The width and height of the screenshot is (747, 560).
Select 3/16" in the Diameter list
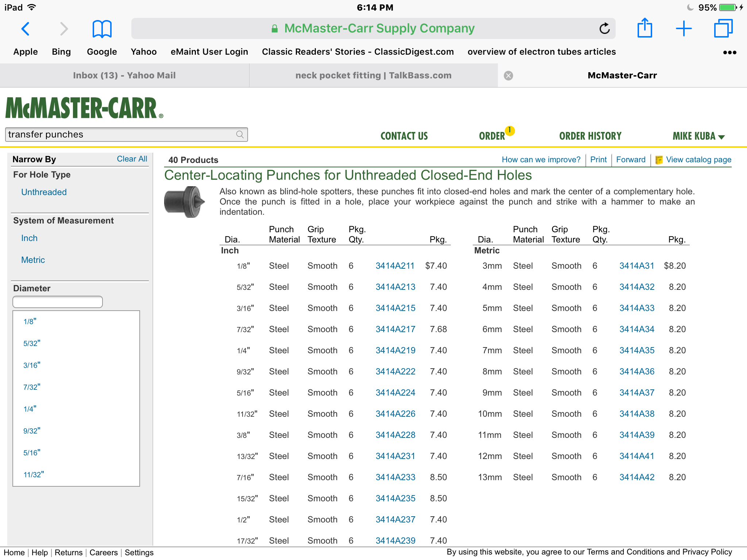click(32, 365)
